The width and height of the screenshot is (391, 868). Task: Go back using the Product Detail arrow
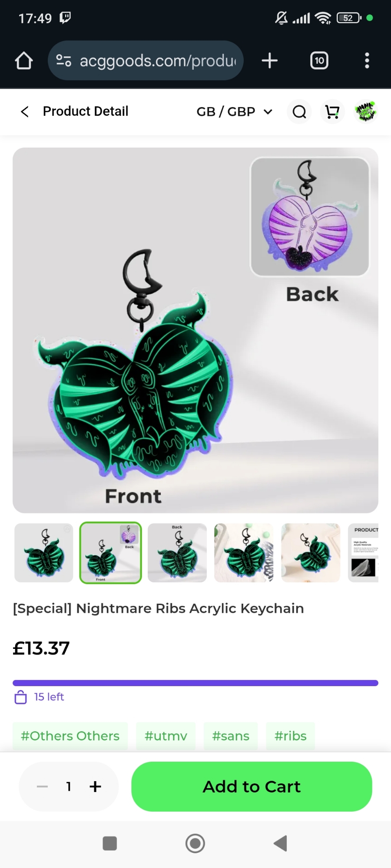pyautogui.click(x=25, y=112)
